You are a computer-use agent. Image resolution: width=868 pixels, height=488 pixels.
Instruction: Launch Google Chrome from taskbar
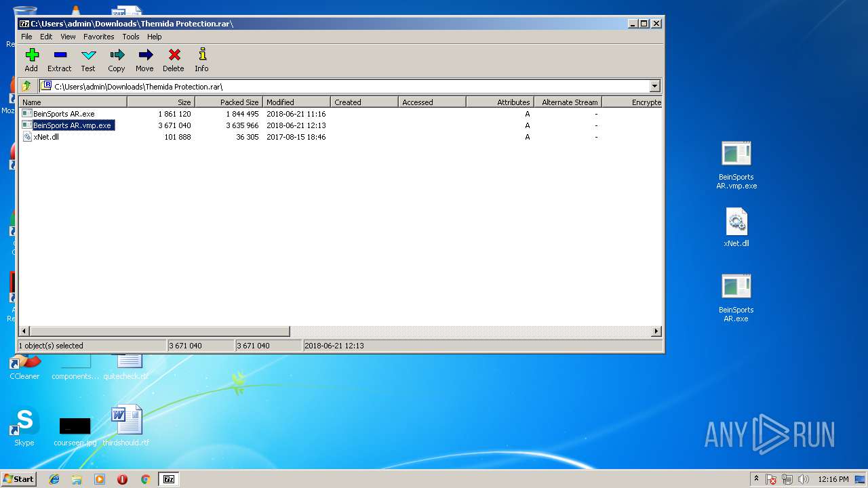(x=145, y=479)
